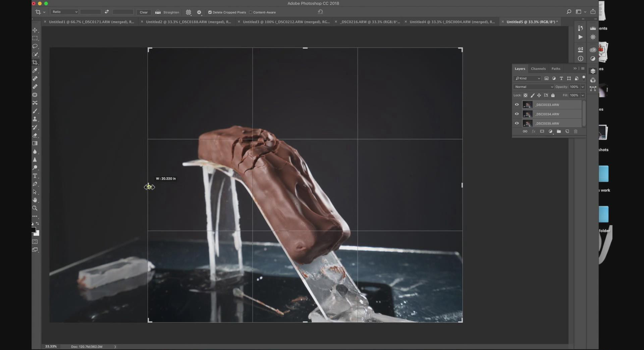Select the Eyedropper tool
The height and width of the screenshot is (350, 644).
tap(35, 70)
